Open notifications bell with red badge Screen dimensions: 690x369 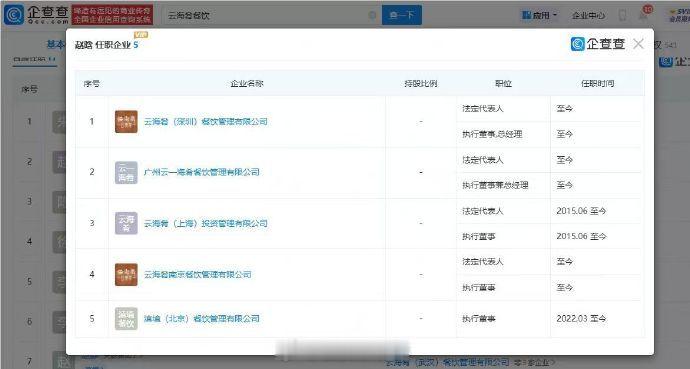pyautogui.click(x=643, y=14)
